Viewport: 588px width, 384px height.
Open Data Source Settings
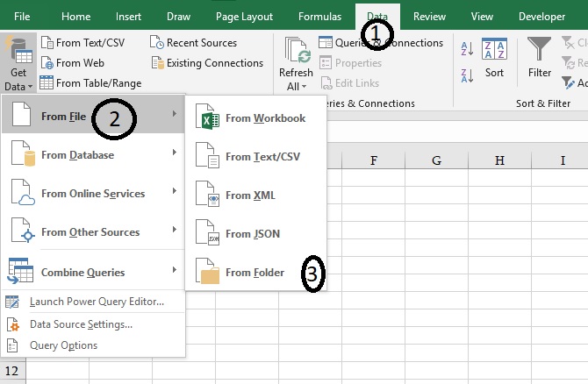click(x=93, y=324)
